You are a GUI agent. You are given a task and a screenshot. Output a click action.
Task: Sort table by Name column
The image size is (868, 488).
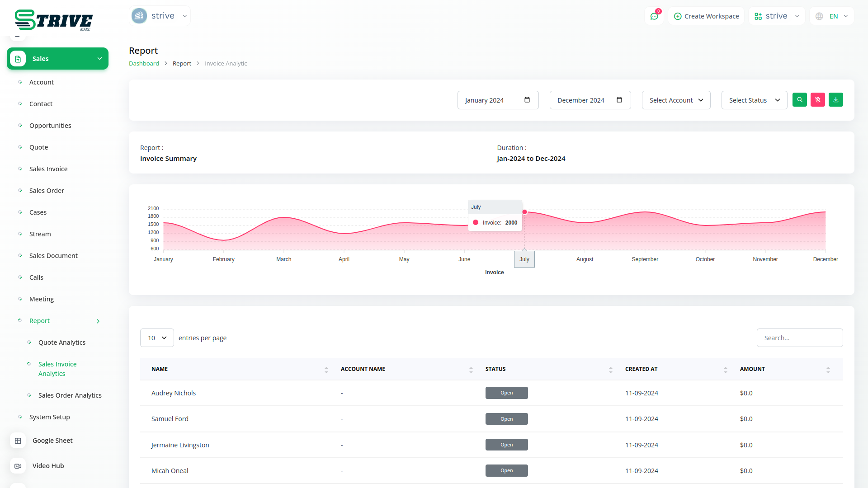click(x=326, y=370)
